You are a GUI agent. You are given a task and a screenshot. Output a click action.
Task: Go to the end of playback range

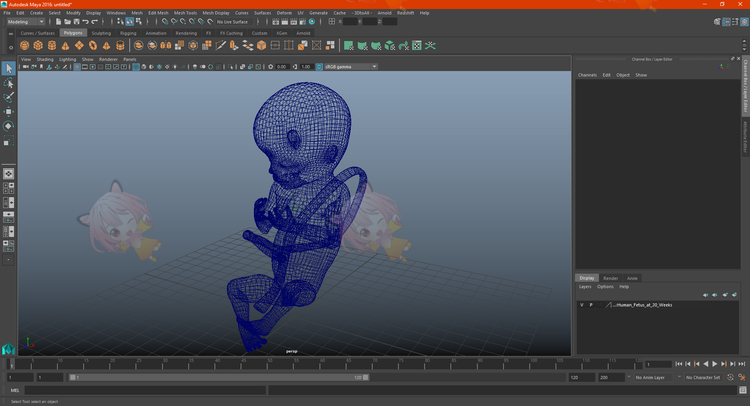coord(741,364)
